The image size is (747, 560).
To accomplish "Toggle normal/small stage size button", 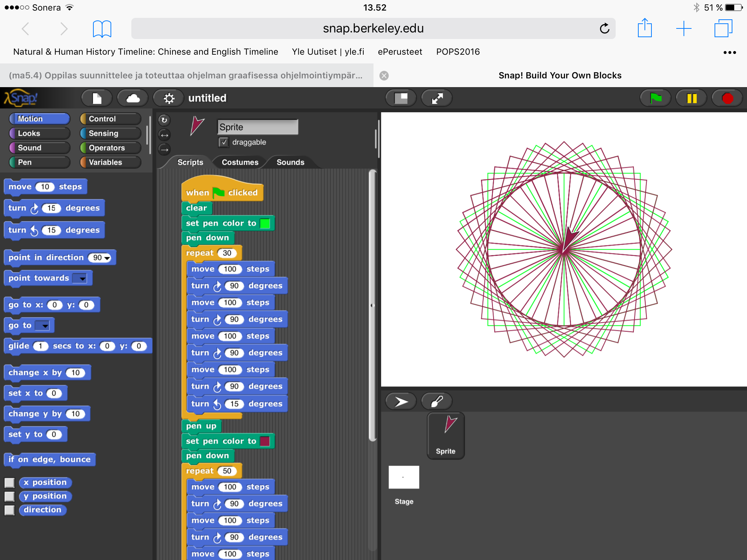I will [x=401, y=98].
